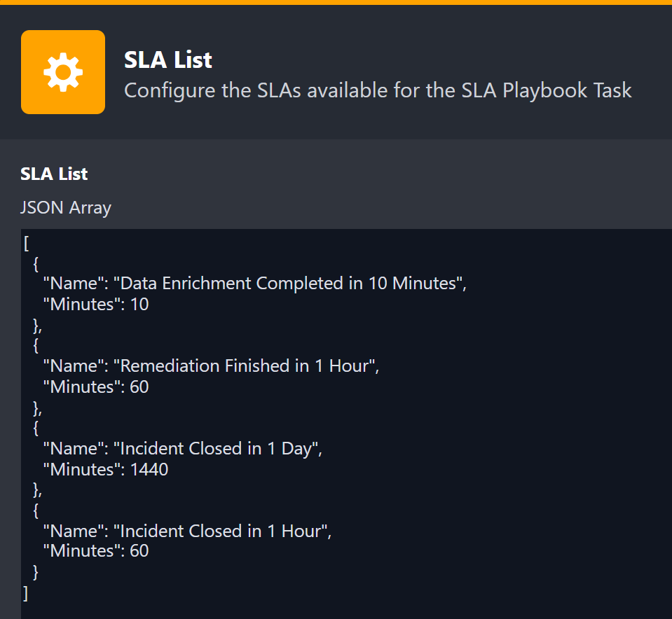Click the first opening curly brace
Screen dimensions: 672x619
[36, 263]
